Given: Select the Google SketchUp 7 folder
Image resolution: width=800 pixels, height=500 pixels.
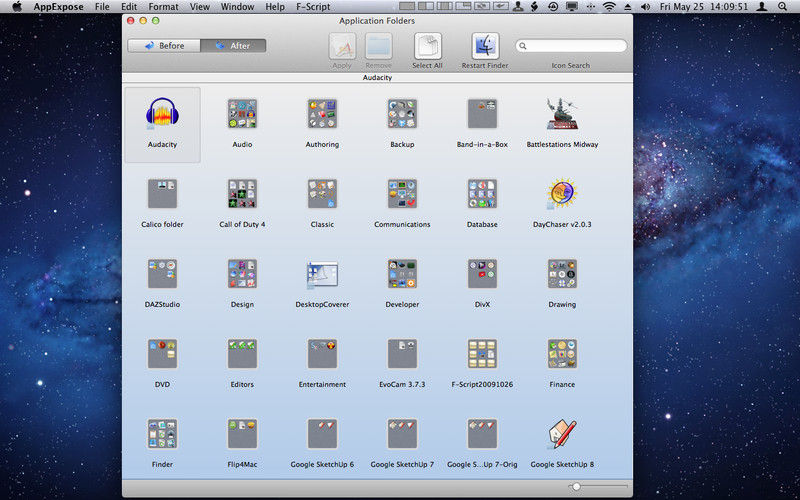Looking at the screenshot, I should (x=402, y=434).
